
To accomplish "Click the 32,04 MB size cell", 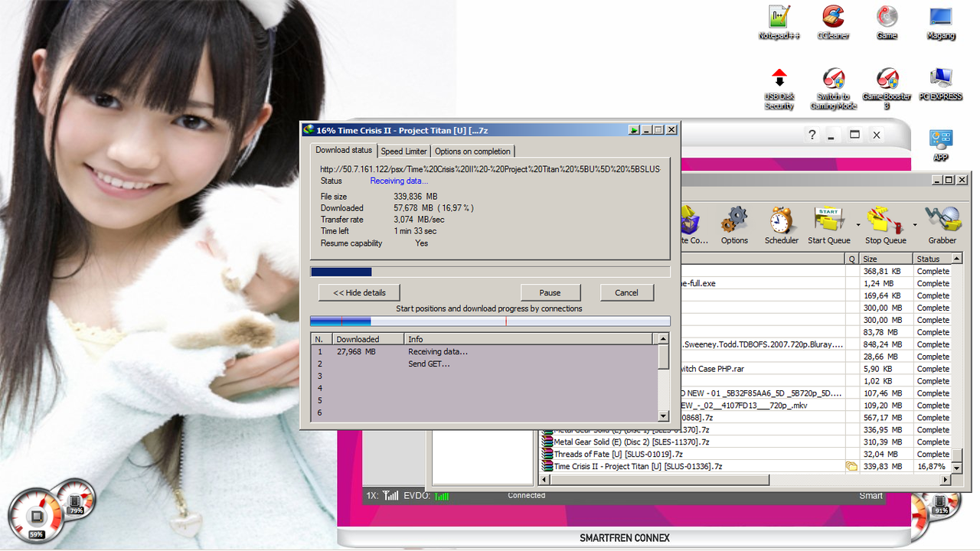I will pos(887,454).
